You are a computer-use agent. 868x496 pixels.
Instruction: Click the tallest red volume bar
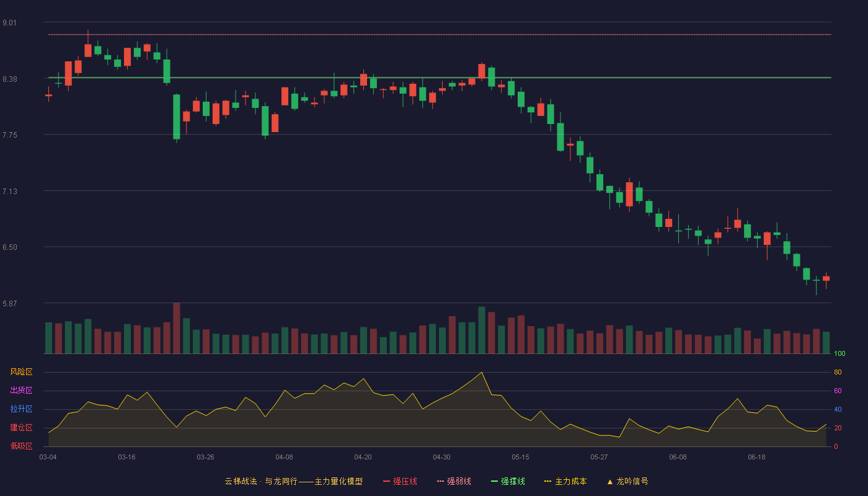(177, 328)
